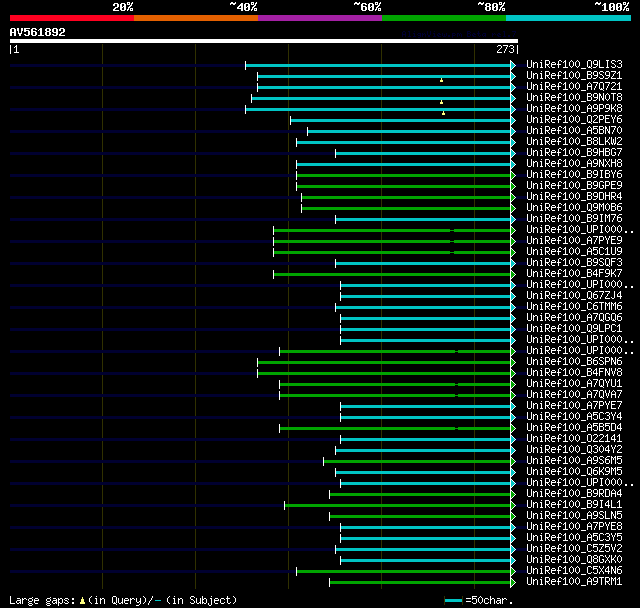Screen dimensions: 640x608
Task: Click the UniRef100_A5B5D4 label
Action: tap(574, 428)
